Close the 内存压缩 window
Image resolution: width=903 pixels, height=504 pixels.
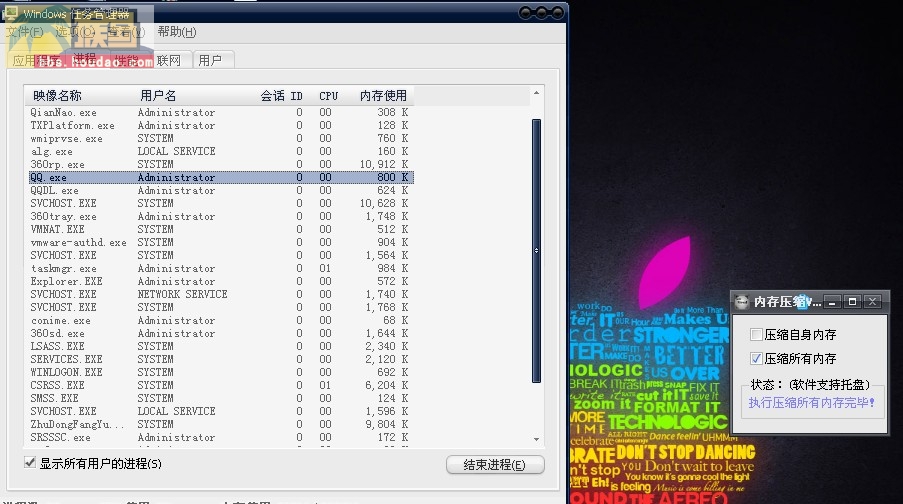coord(872,301)
